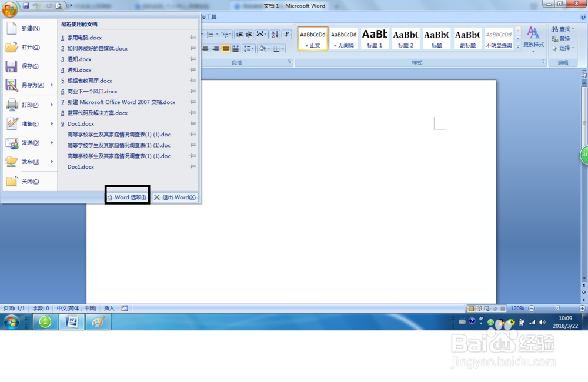Screen dimensions: 588x382
Task: Click the zoom slider handle
Action: pyautogui.click(x=557, y=308)
